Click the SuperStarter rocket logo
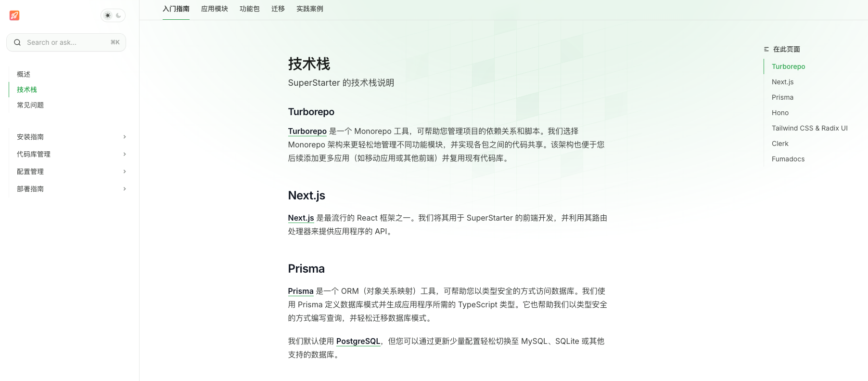This screenshot has width=868, height=381. click(x=14, y=15)
